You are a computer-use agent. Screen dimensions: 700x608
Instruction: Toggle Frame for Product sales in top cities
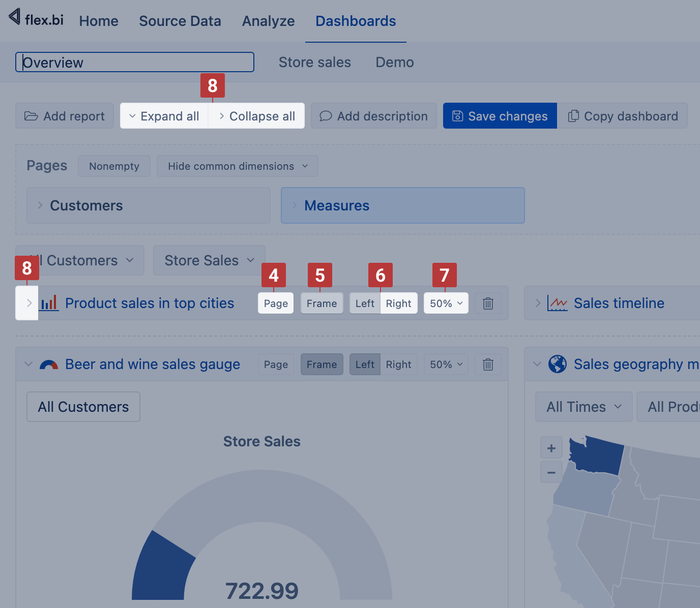point(322,303)
